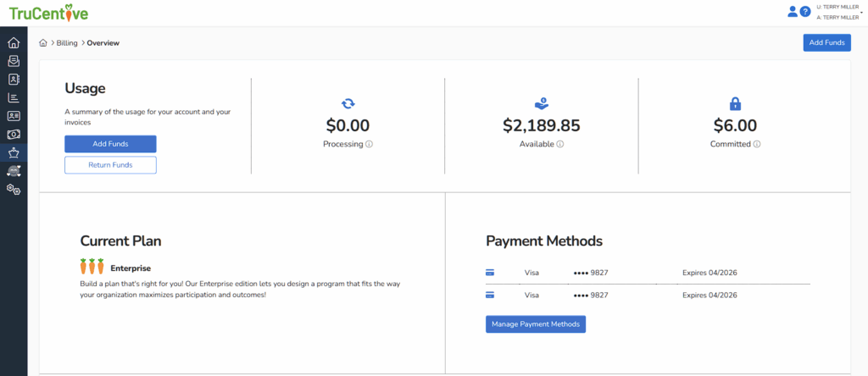868x376 pixels.
Task: Click Add Funds in the Usage section
Action: click(110, 144)
